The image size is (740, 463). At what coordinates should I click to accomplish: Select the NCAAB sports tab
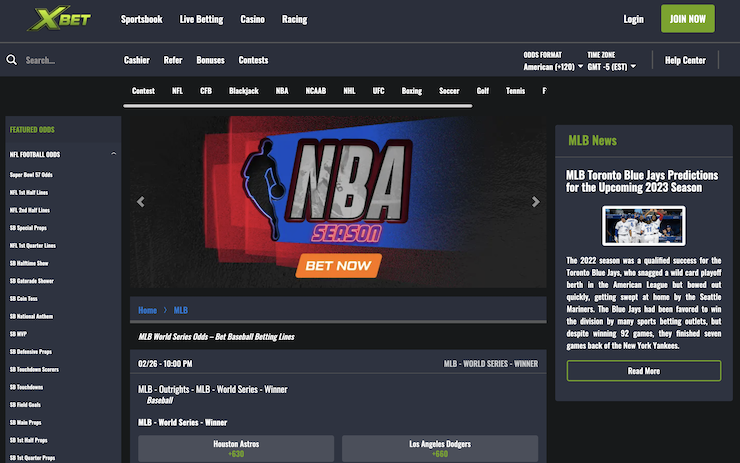point(316,91)
